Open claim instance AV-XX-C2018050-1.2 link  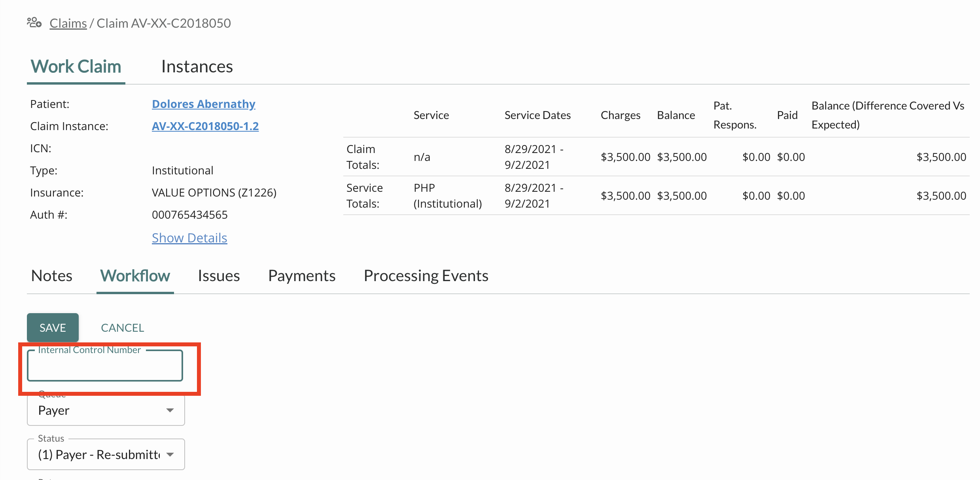coord(205,126)
